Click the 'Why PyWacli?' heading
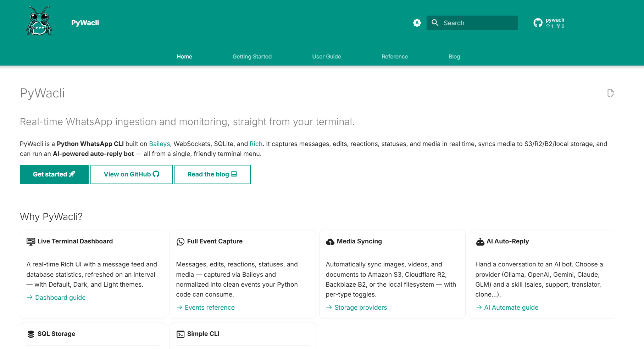Viewport: 644px width, 349px height. tap(51, 216)
